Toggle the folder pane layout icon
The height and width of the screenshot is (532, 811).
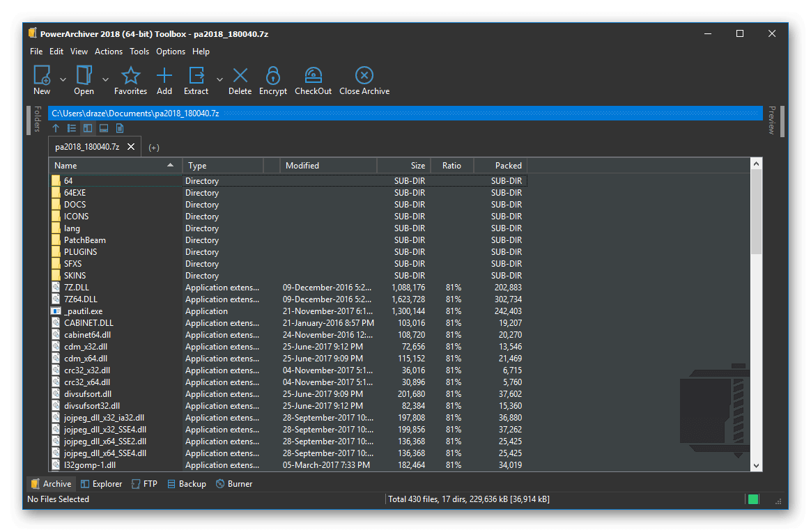[88, 128]
